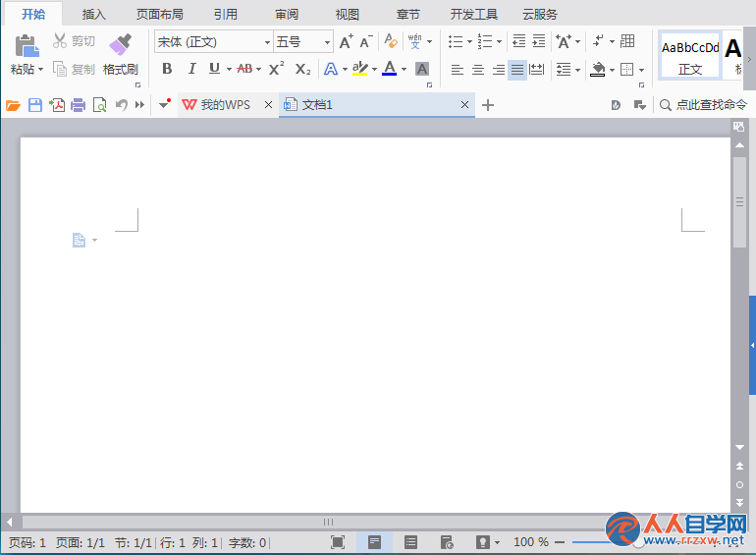This screenshot has width=756, height=555.
Task: Open the font name combo box 宋体 (正文)
Action: click(x=214, y=42)
